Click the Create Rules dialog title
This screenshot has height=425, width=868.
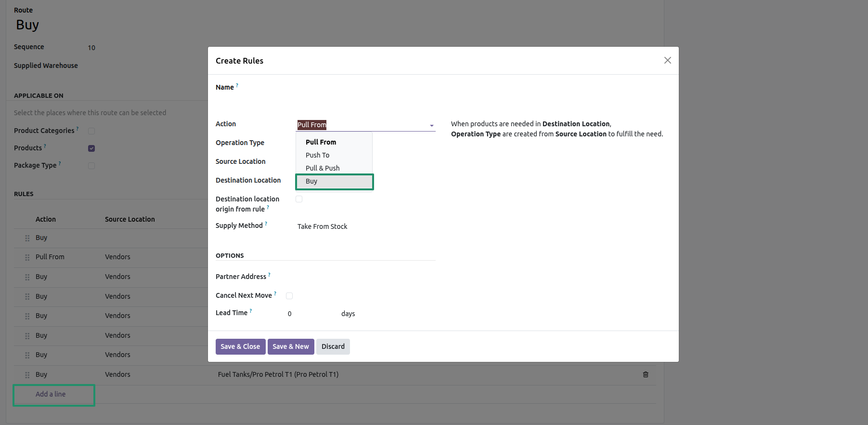[x=239, y=61]
